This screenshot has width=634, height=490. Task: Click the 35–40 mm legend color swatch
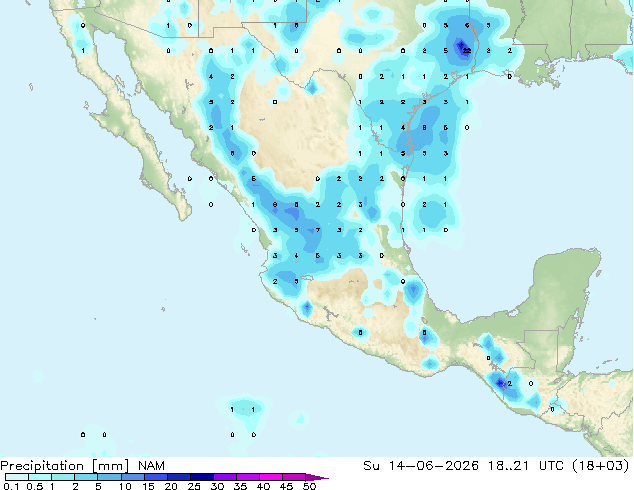(247, 477)
